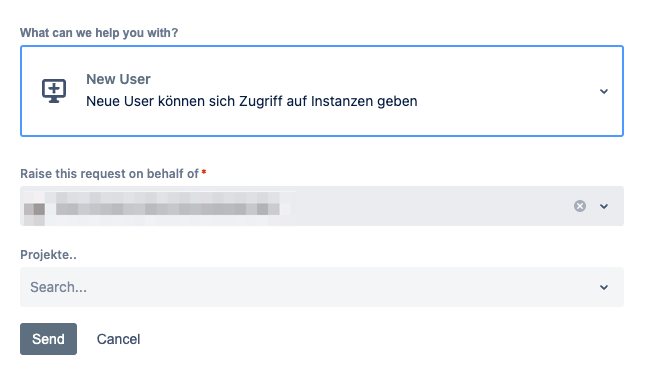Image resolution: width=648 pixels, height=373 pixels.
Task: Cancel the request form
Action: point(118,339)
